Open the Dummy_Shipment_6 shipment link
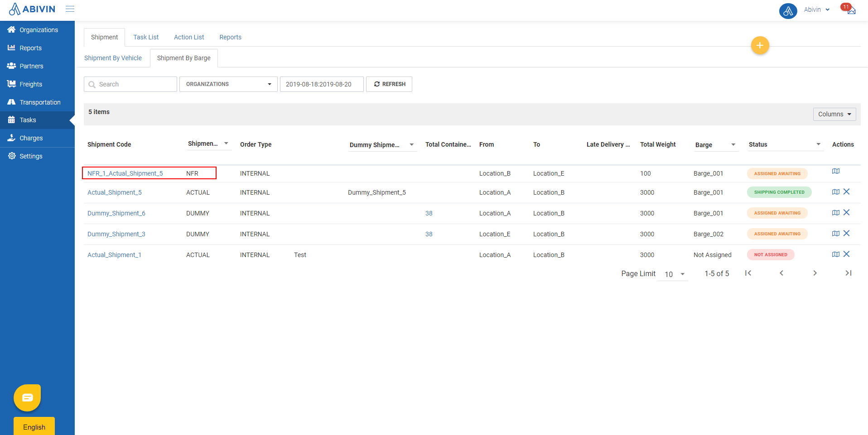This screenshot has height=435, width=868. (116, 213)
